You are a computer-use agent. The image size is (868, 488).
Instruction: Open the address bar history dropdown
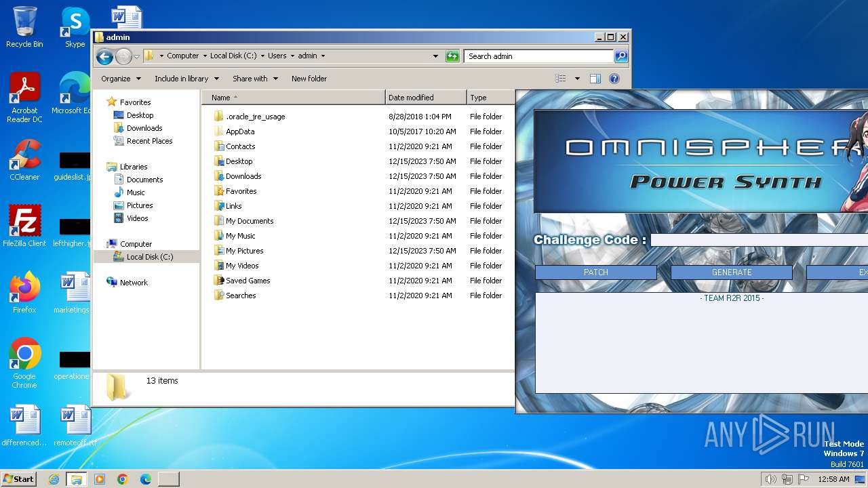pos(435,56)
